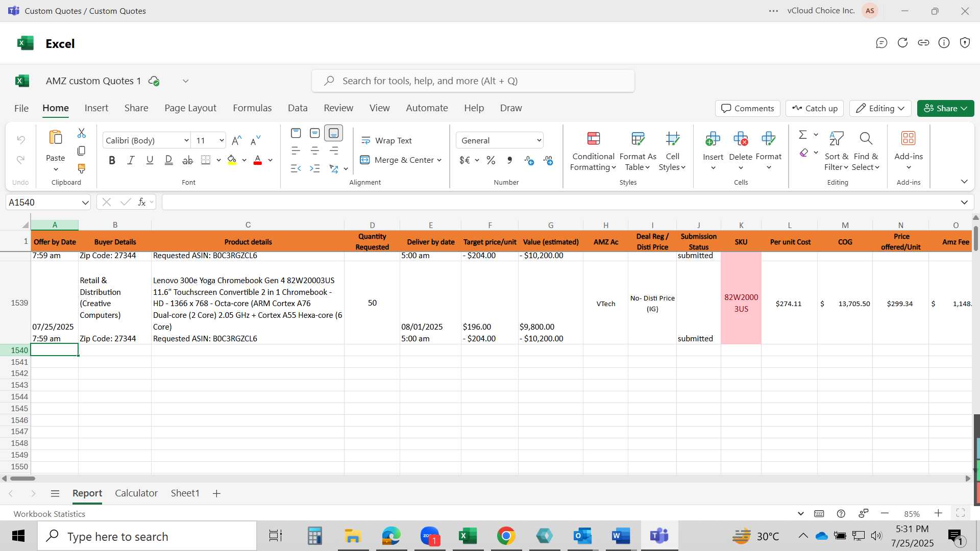
Task: Align cell text right
Action: (x=334, y=151)
